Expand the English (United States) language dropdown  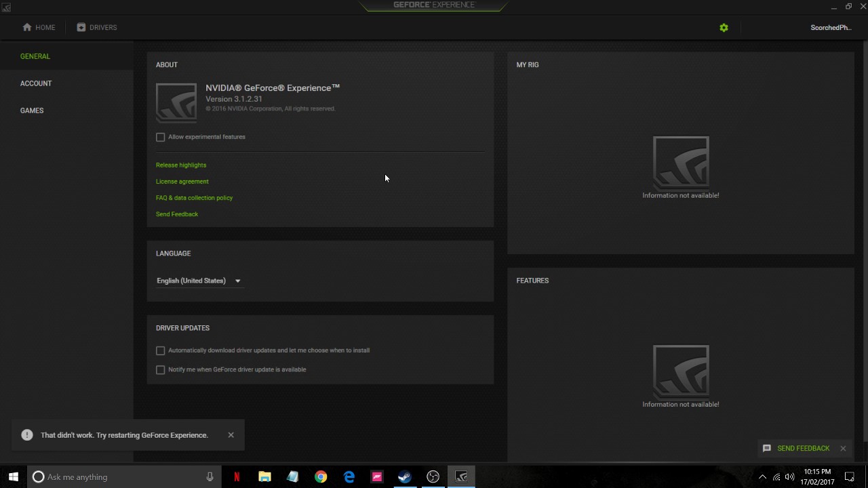pyautogui.click(x=199, y=281)
